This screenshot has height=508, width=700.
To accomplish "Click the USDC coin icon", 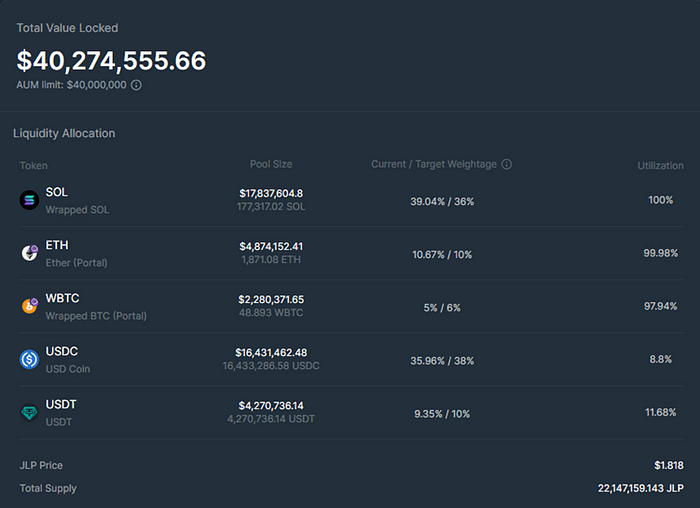I will click(x=29, y=359).
